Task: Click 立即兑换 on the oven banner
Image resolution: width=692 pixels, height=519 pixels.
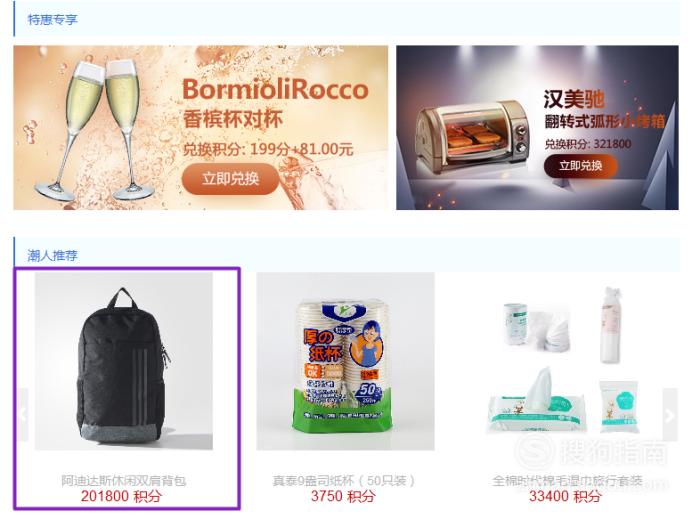Action: [580, 166]
